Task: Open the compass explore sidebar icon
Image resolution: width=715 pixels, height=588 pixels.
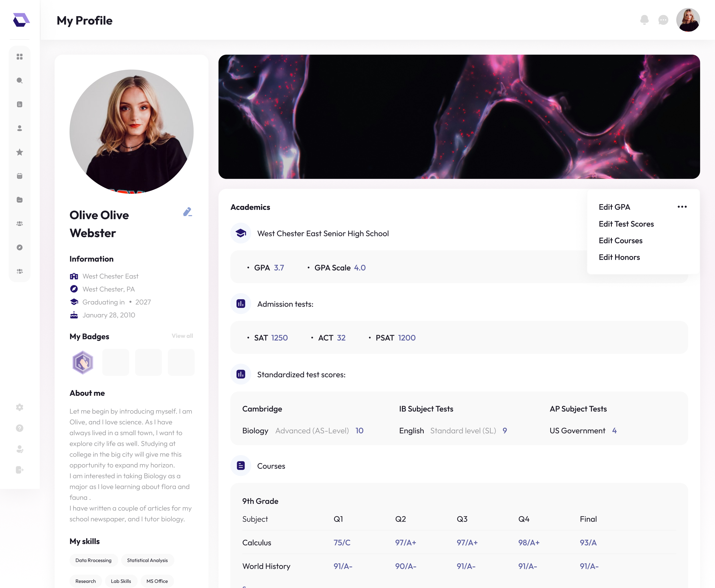Action: pyautogui.click(x=20, y=247)
